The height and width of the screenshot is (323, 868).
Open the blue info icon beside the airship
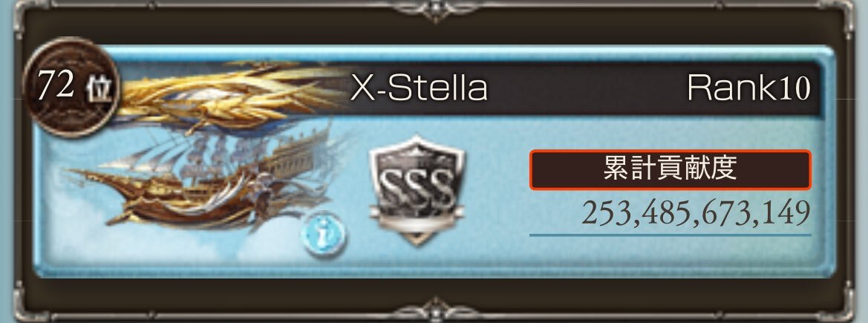coord(324,235)
